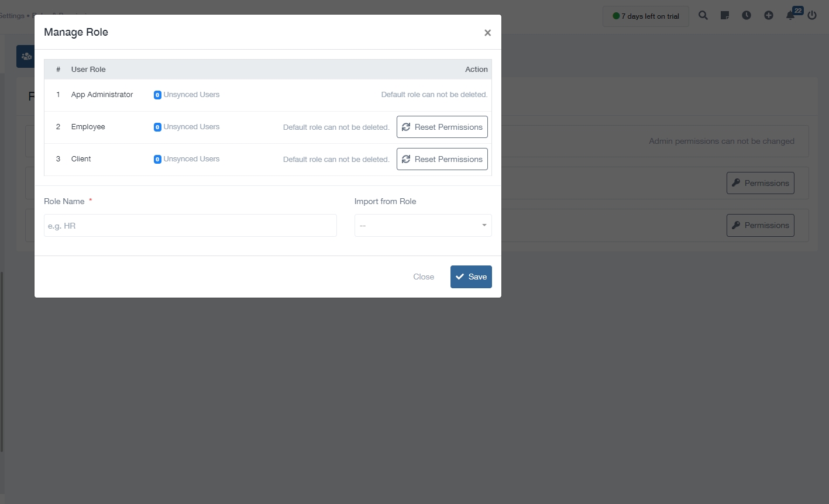Click the power logout icon
The height and width of the screenshot is (504, 829).
point(812,16)
